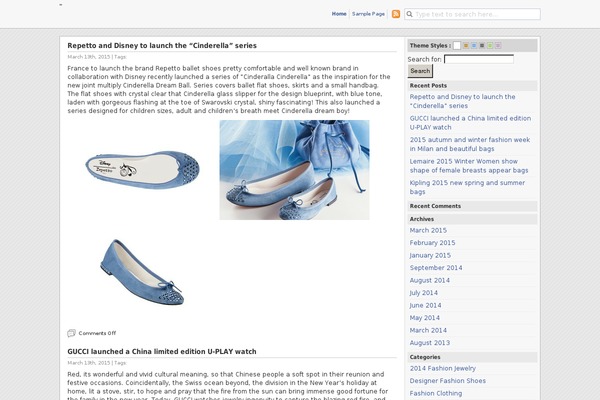The image size is (600, 400).
Task: Click the sidebar Search button
Action: pyautogui.click(x=420, y=71)
